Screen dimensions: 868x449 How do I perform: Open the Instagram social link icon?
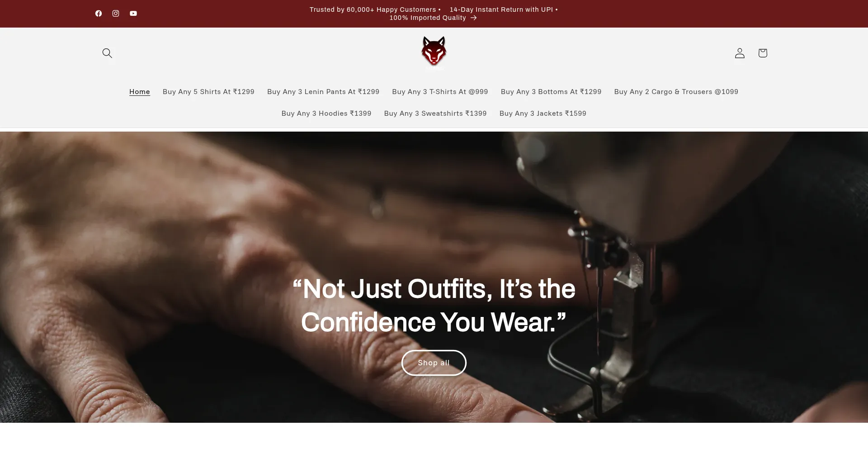coord(116,14)
